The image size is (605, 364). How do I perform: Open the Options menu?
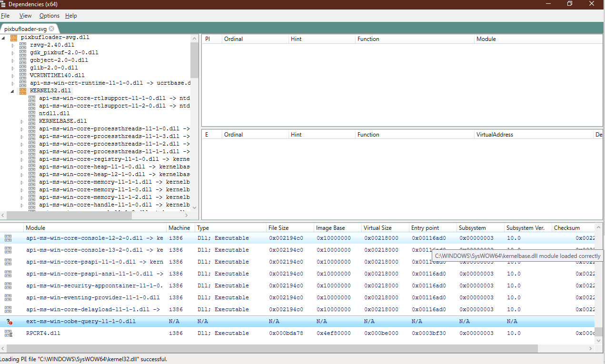point(50,16)
